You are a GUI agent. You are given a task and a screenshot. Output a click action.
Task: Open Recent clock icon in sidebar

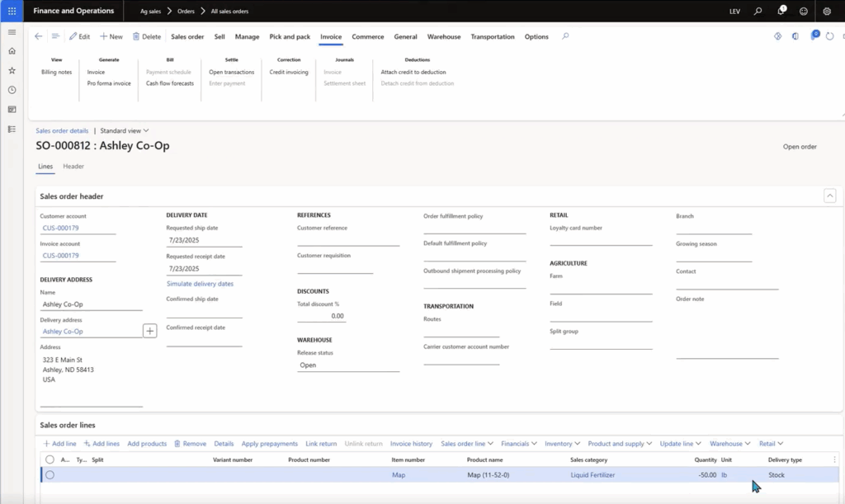tap(12, 90)
